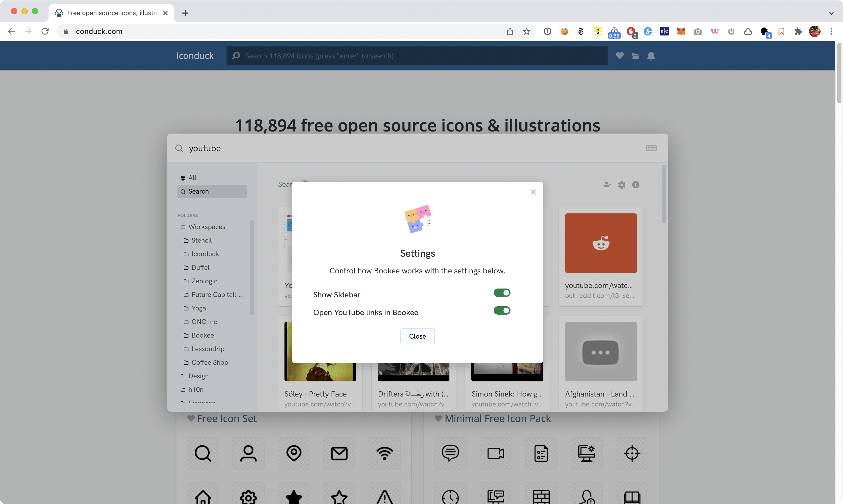This screenshot has width=843, height=504.
Task: Click the MetaMask fox extension icon
Action: click(x=681, y=31)
